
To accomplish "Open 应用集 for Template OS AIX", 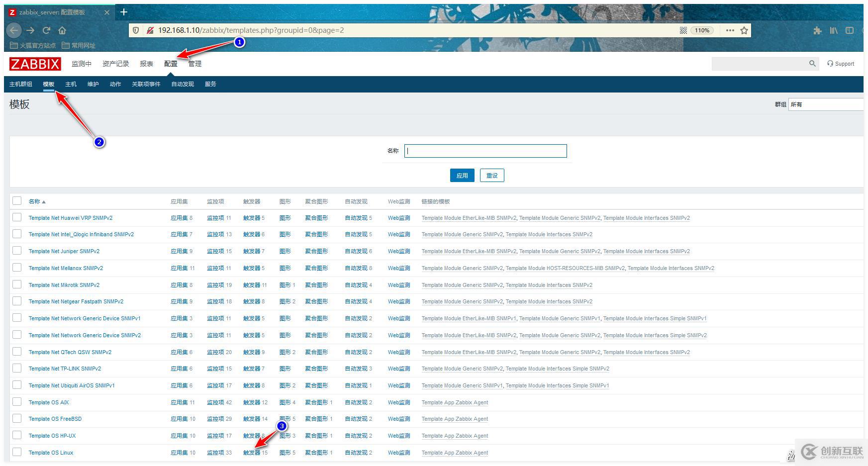I will click(179, 402).
